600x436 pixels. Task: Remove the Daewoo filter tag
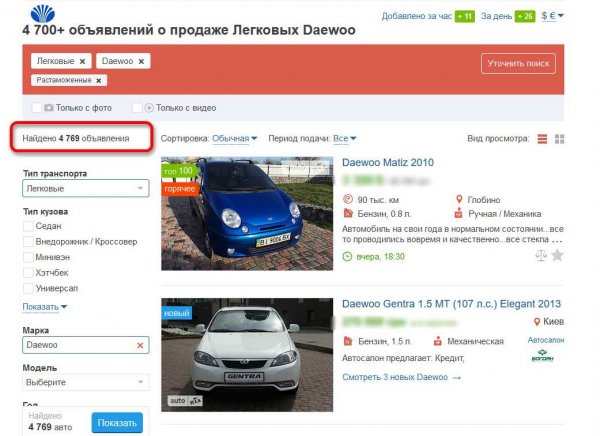coord(141,61)
